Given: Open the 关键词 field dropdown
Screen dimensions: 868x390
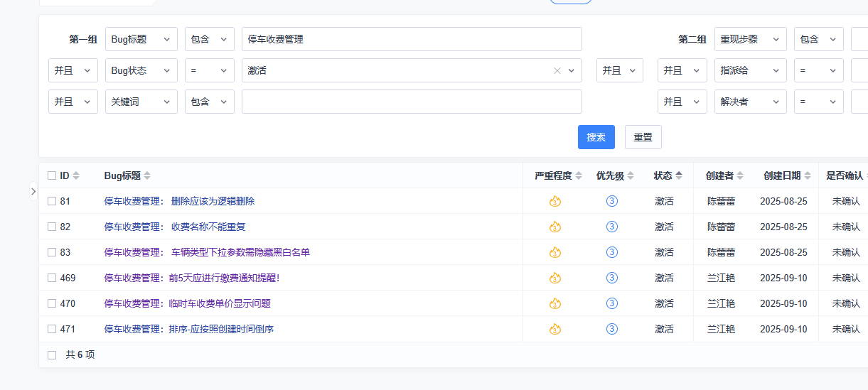Looking at the screenshot, I should (141, 102).
